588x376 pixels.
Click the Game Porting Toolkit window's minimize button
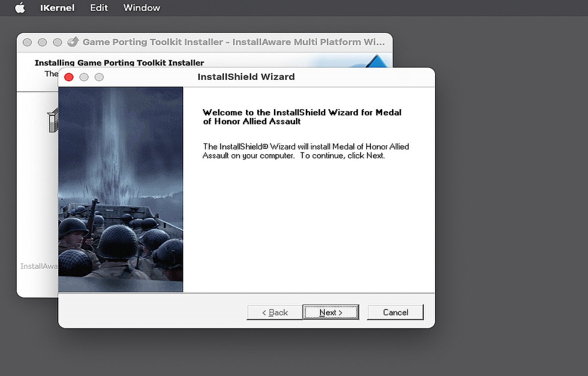tap(43, 43)
